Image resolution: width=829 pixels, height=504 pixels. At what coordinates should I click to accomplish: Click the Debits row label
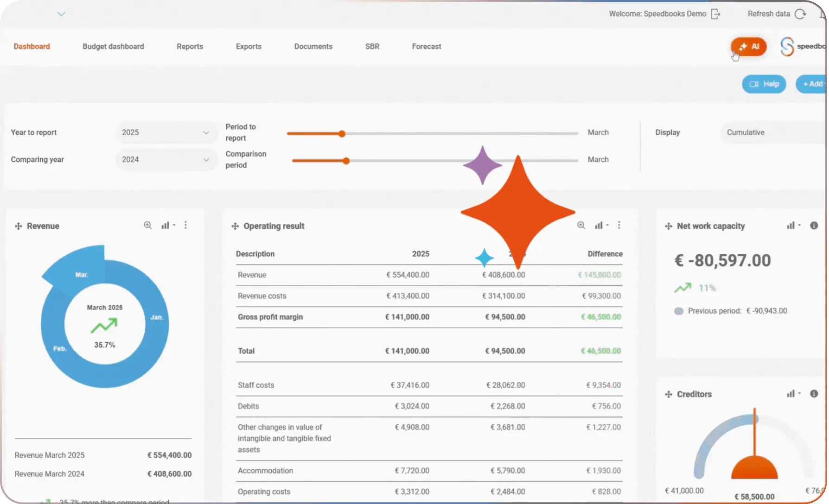pos(249,406)
